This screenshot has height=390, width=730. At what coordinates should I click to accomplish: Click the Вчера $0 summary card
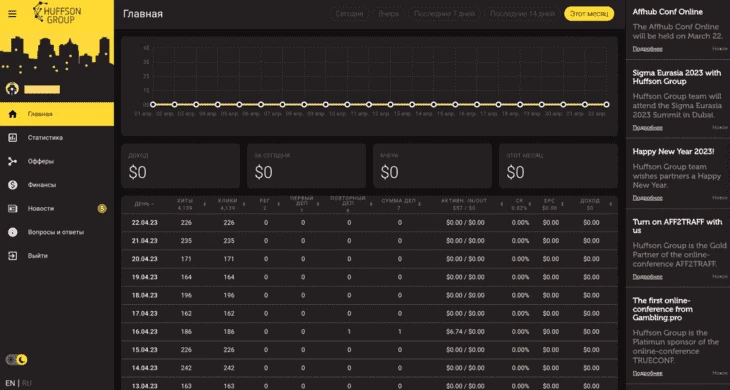[433, 166]
